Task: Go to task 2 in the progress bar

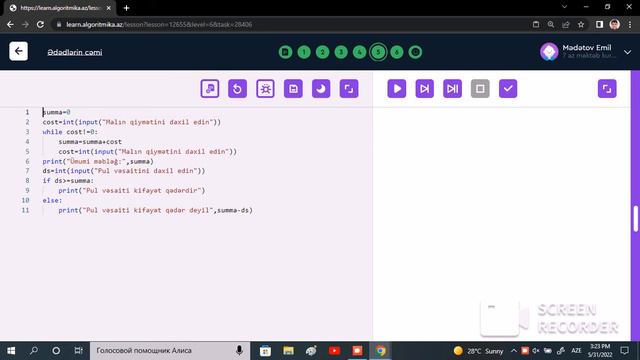Action: click(322, 52)
